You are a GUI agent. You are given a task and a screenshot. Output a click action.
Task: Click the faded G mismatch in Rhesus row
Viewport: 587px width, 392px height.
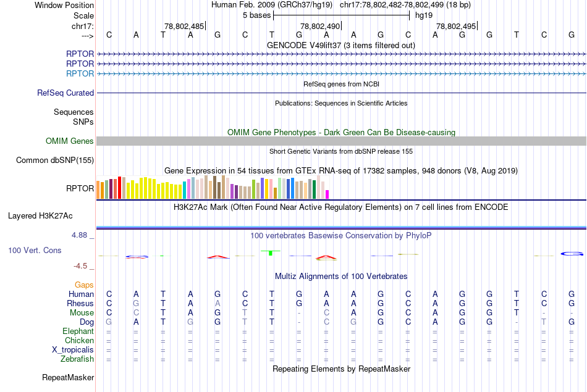coord(136,303)
